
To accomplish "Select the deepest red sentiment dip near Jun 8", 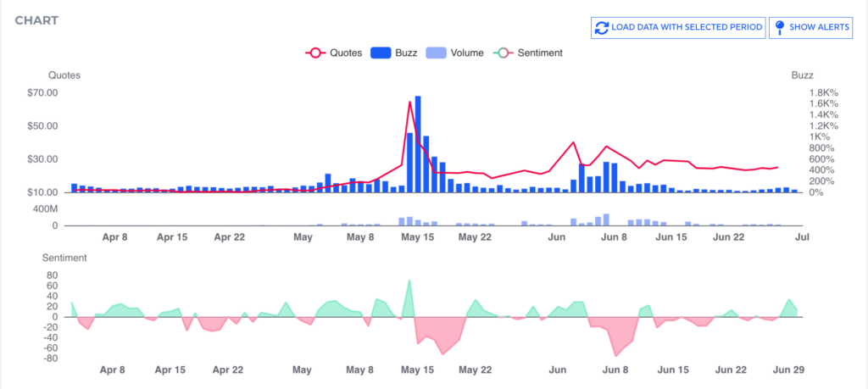I will 616,356.
